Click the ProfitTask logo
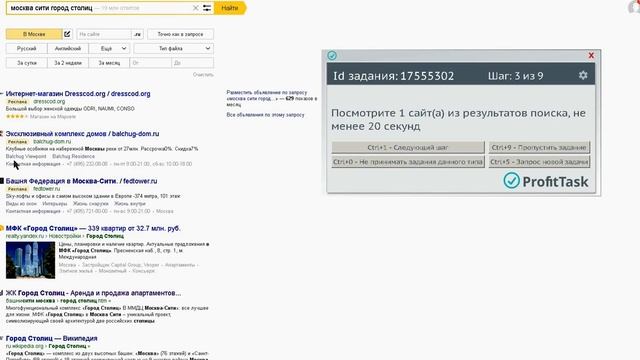This screenshot has height=360, width=640. (x=546, y=181)
